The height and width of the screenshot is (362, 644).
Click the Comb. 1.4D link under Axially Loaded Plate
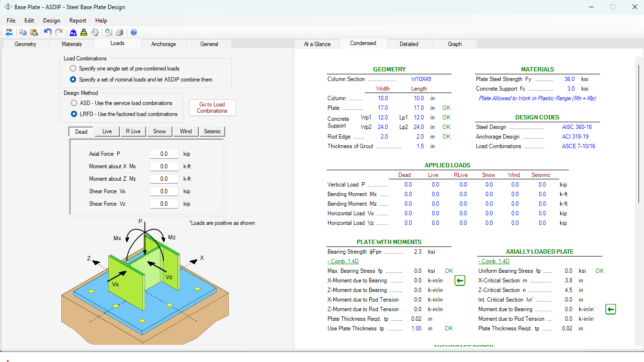tap(494, 261)
